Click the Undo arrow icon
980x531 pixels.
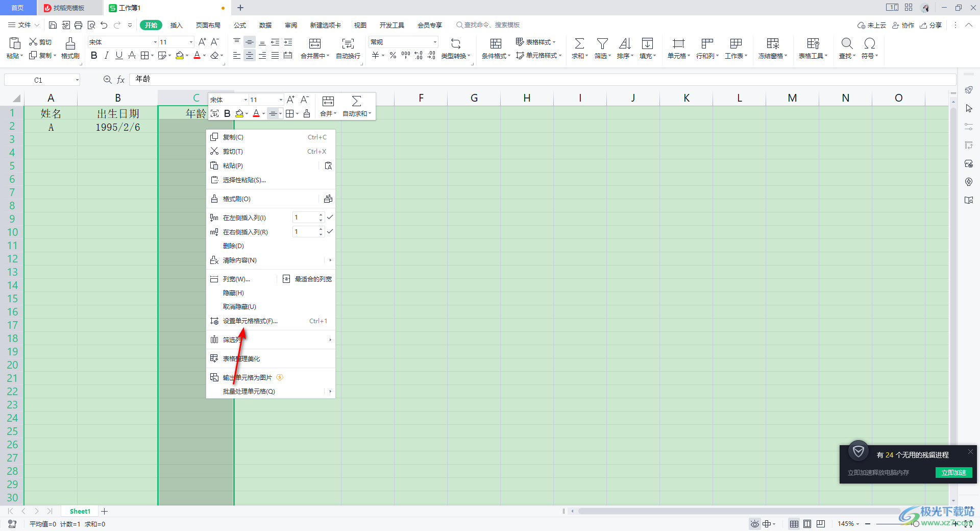pyautogui.click(x=104, y=25)
